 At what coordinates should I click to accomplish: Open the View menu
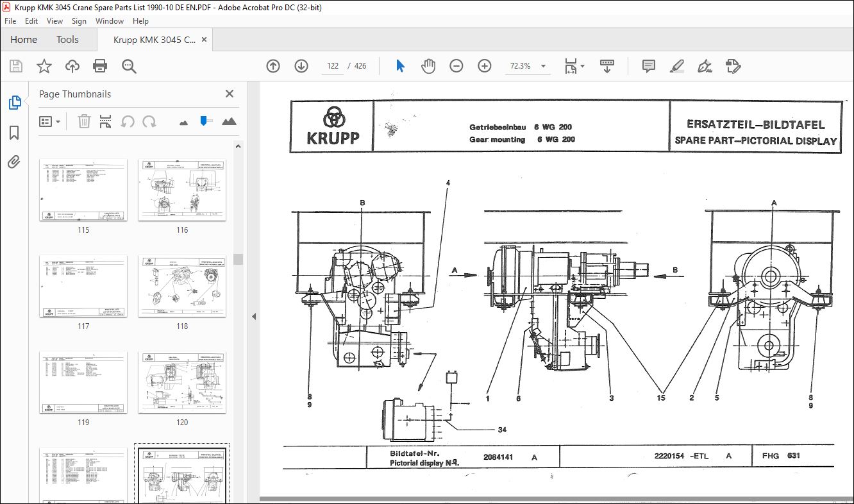coord(54,21)
